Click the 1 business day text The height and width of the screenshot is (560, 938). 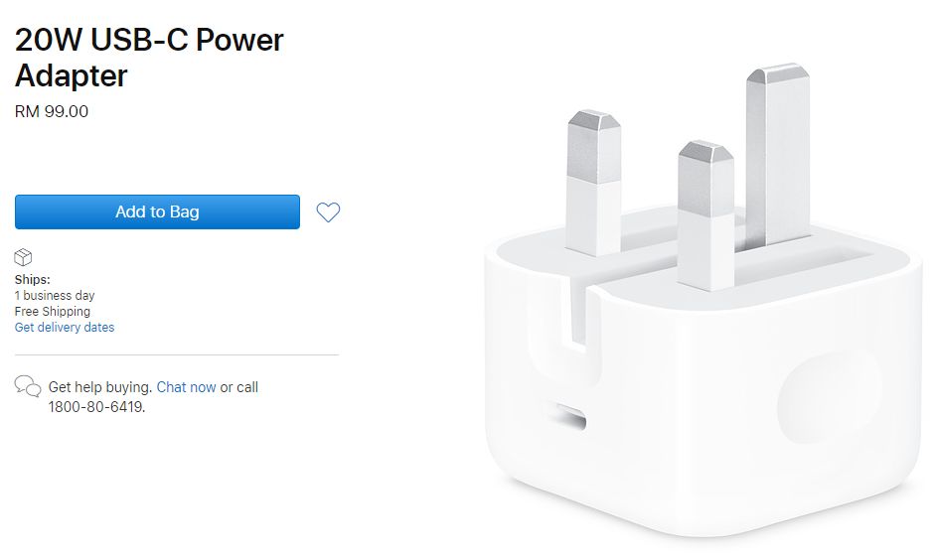coord(55,295)
